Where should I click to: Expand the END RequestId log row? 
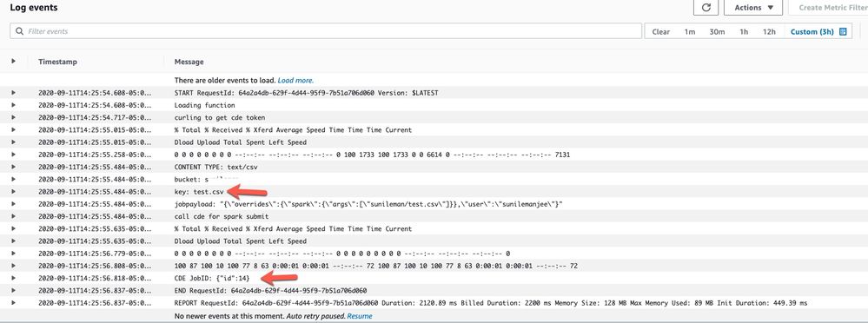[13, 290]
